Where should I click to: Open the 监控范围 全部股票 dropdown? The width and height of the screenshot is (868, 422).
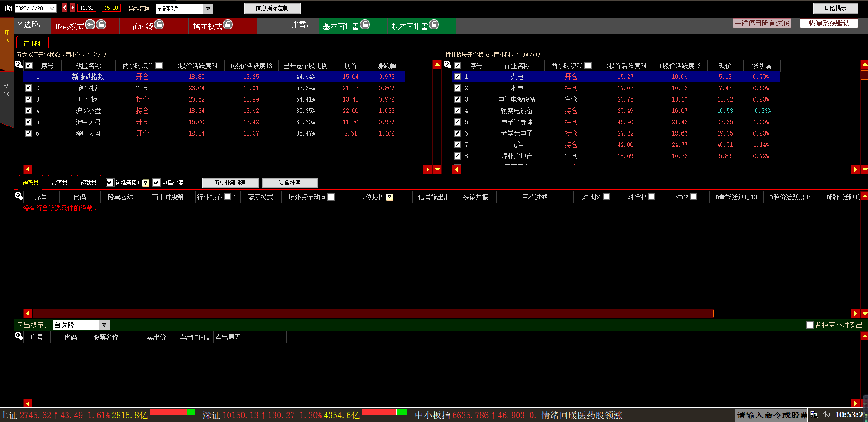coord(208,9)
